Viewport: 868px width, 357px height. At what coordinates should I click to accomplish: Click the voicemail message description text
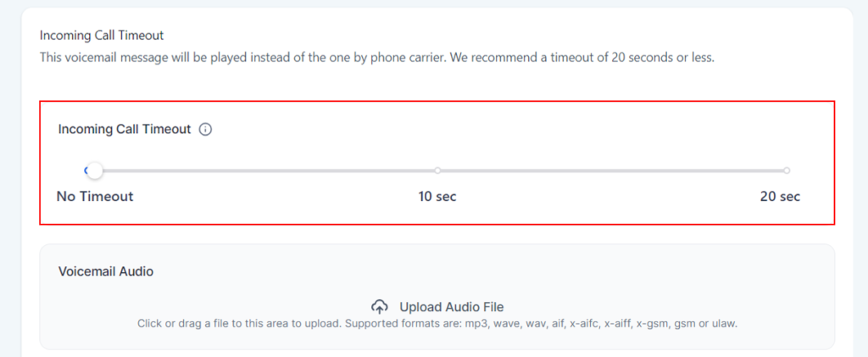[377, 59]
